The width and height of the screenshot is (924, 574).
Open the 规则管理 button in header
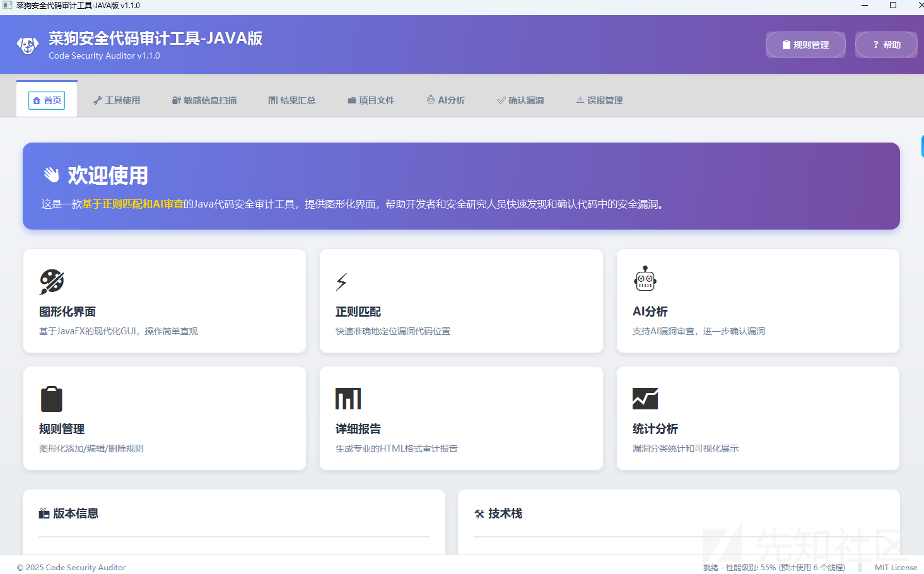click(x=805, y=45)
